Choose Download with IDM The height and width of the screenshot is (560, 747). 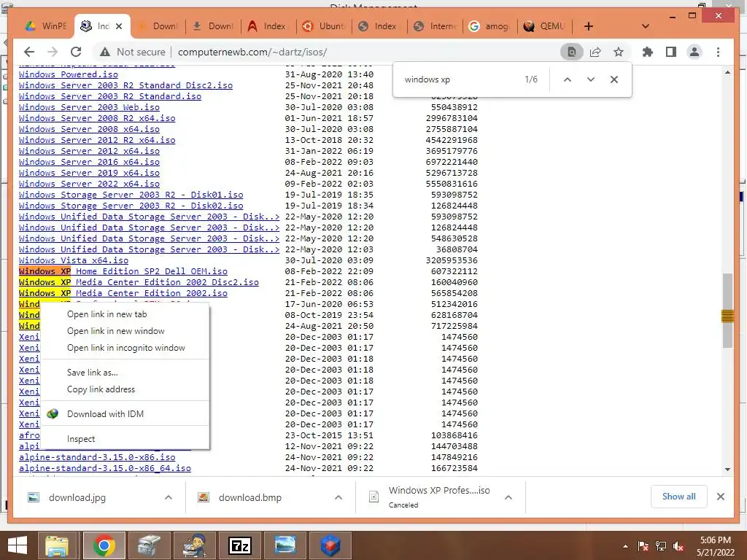125,414
